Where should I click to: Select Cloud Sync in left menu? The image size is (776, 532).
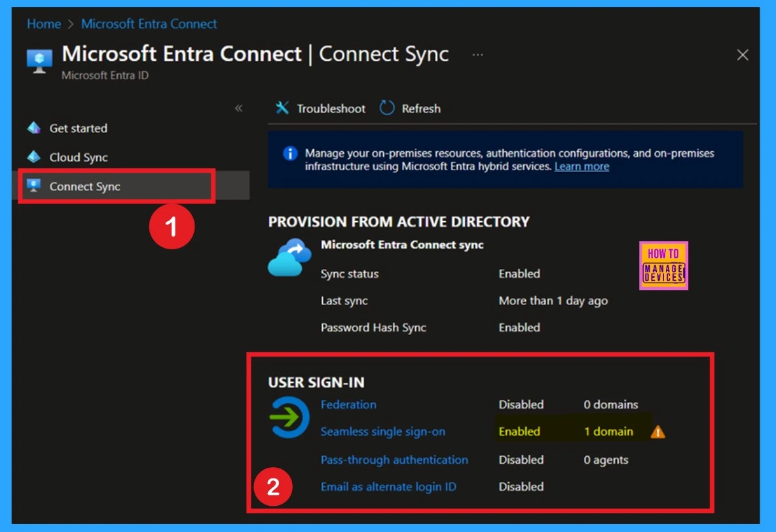pos(79,157)
